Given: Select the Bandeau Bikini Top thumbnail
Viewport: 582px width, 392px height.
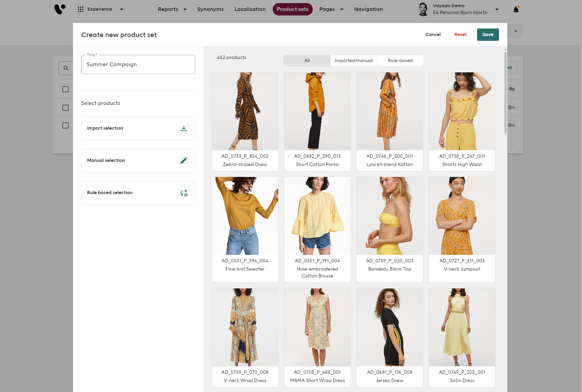Looking at the screenshot, I should pyautogui.click(x=390, y=216).
